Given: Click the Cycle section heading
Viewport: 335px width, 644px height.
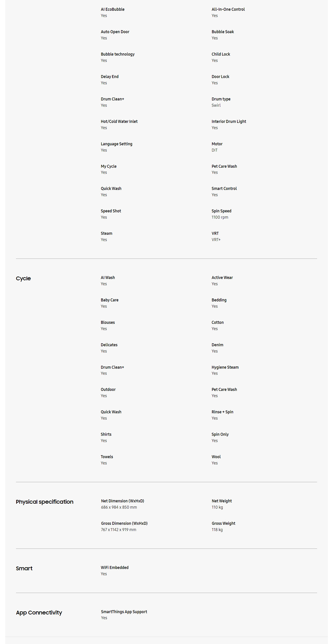Looking at the screenshot, I should click(x=23, y=279).
